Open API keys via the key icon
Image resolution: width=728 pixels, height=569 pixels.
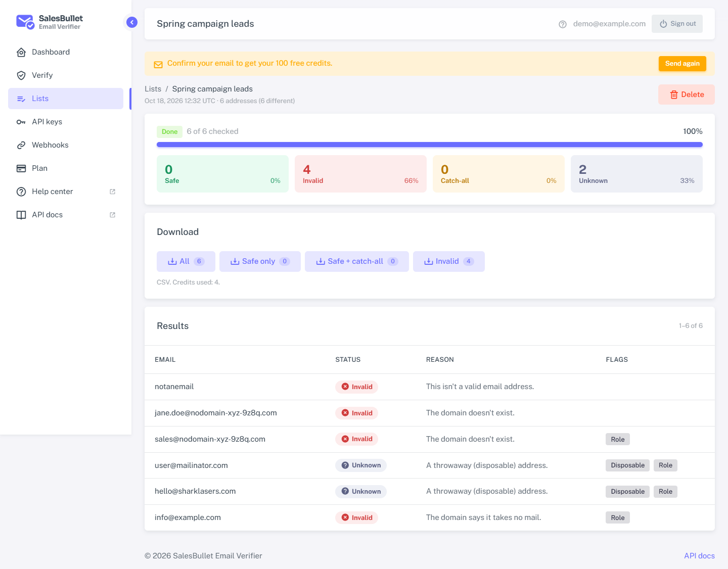[21, 122]
